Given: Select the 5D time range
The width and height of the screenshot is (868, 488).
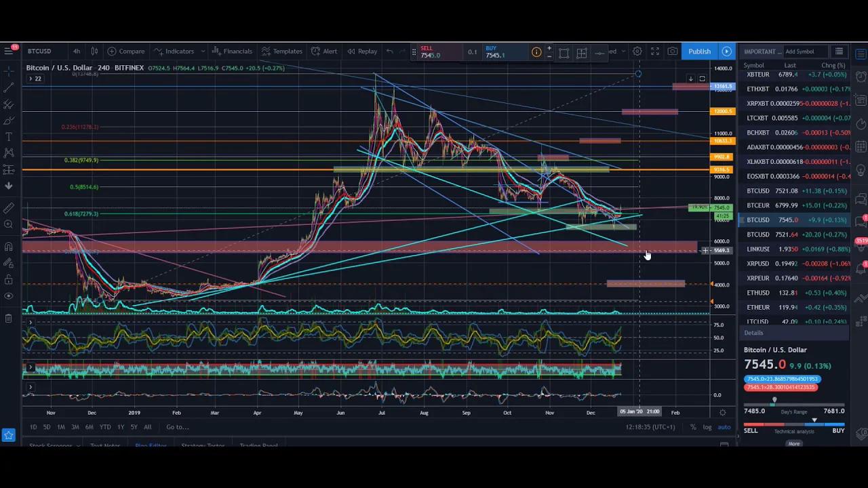Looking at the screenshot, I should coord(47,427).
